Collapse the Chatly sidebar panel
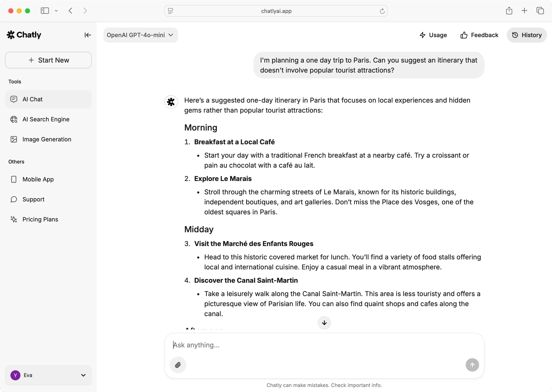The image size is (552, 392). tap(88, 35)
